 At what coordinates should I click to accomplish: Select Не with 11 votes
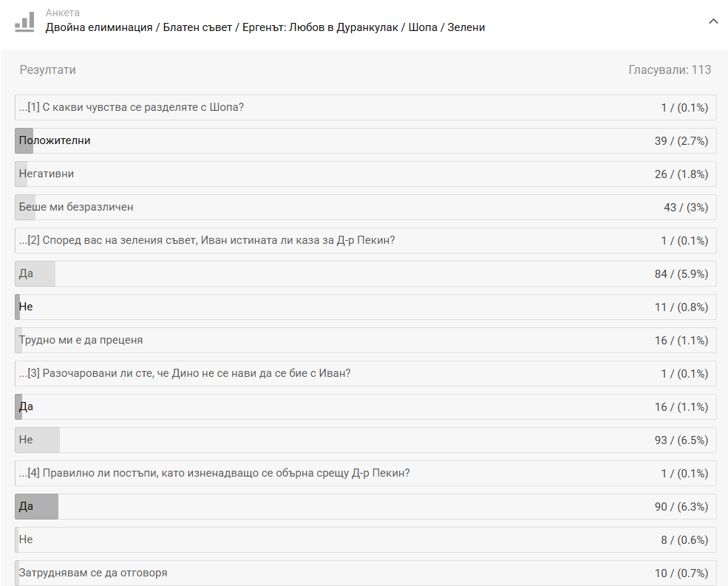[365, 307]
